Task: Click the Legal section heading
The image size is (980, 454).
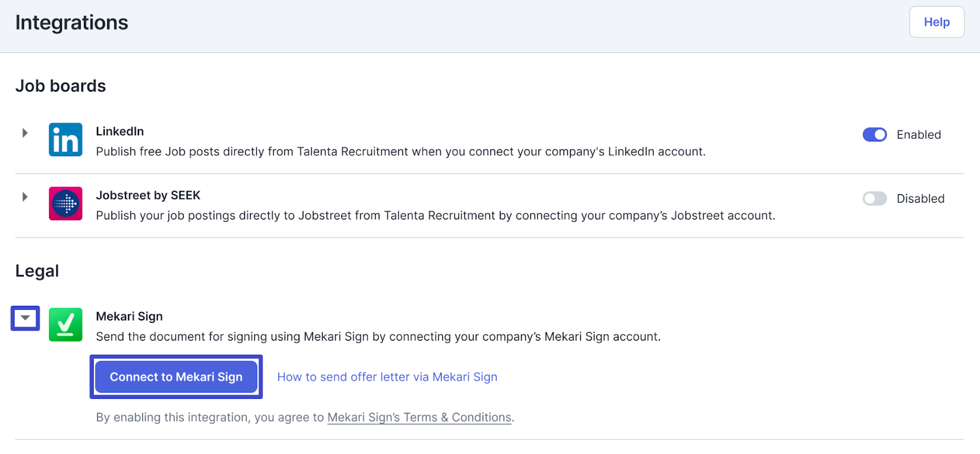Action: pyautogui.click(x=37, y=271)
